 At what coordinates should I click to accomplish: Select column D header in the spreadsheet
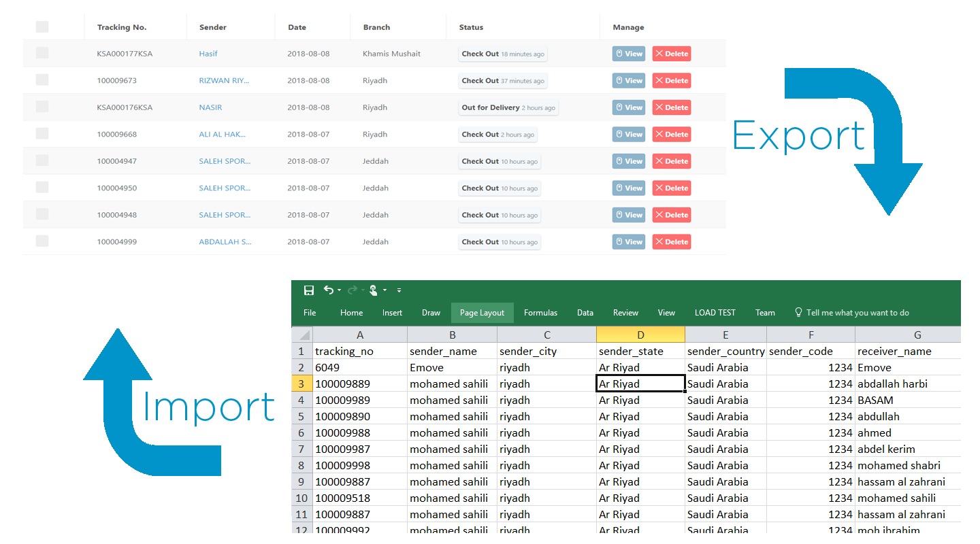coord(640,335)
